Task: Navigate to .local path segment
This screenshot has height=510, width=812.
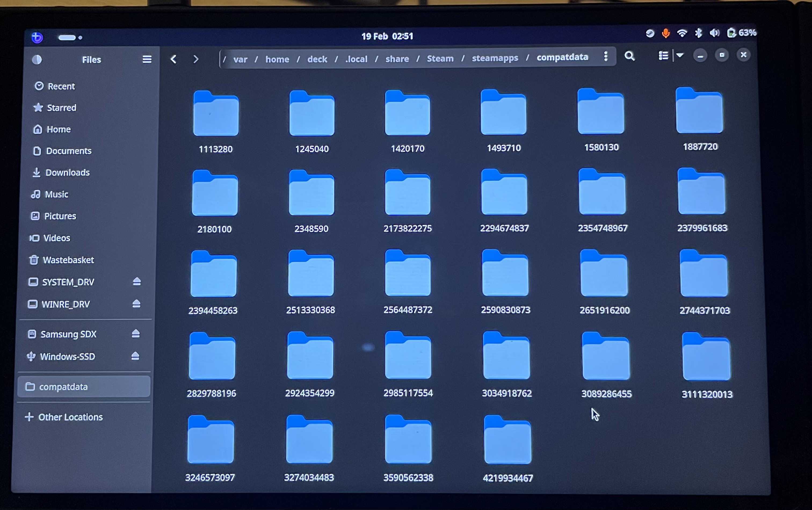Action: tap(356, 59)
